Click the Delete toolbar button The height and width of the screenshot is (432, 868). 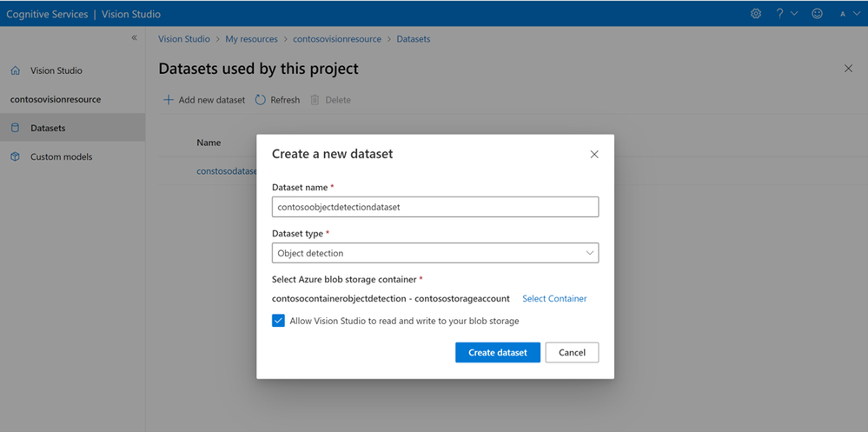[330, 100]
